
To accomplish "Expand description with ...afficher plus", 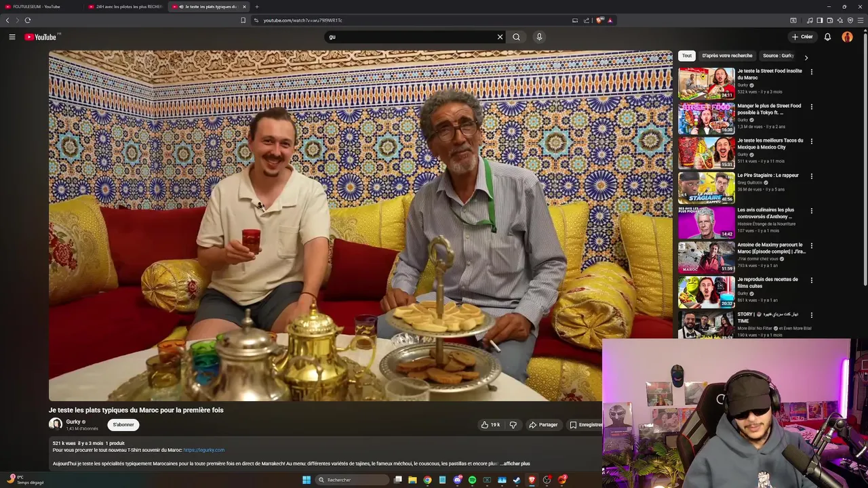I will coord(515,464).
